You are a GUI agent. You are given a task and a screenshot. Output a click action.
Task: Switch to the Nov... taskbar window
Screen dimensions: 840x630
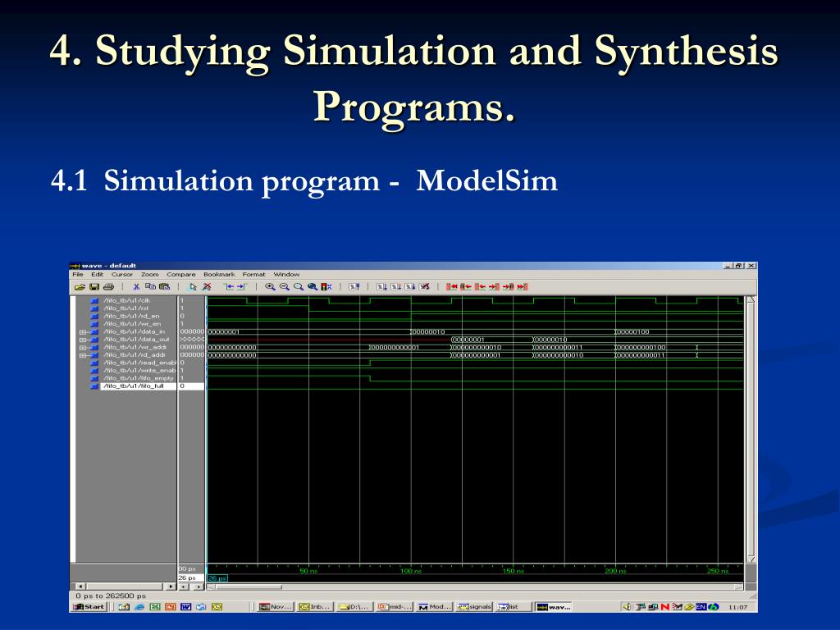pos(276,607)
